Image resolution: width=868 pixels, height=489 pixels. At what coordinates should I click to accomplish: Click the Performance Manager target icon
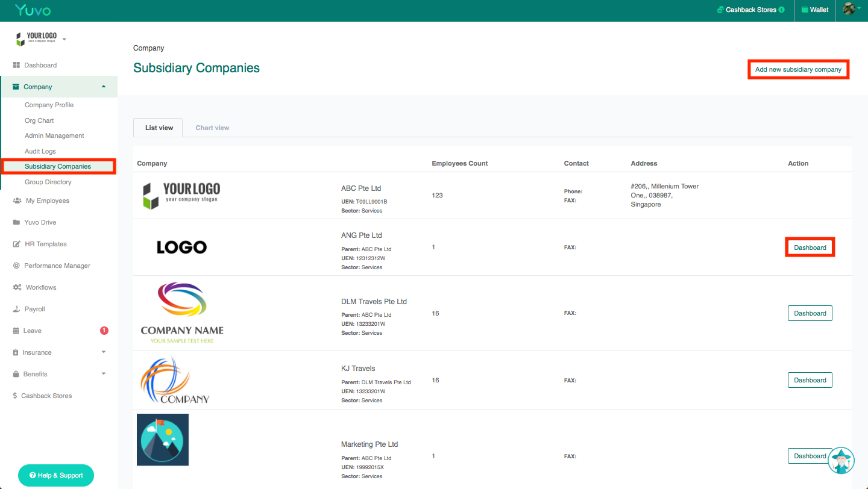click(17, 266)
